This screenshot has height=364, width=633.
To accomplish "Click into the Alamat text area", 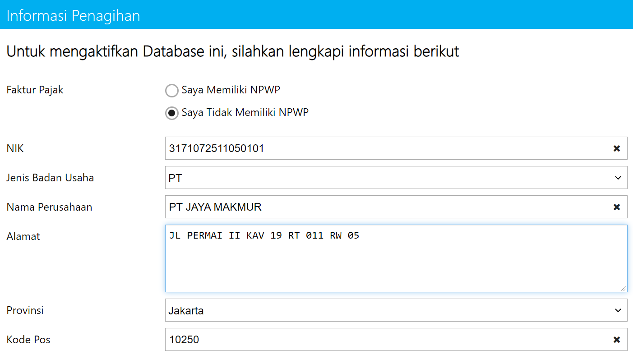I will [x=396, y=258].
